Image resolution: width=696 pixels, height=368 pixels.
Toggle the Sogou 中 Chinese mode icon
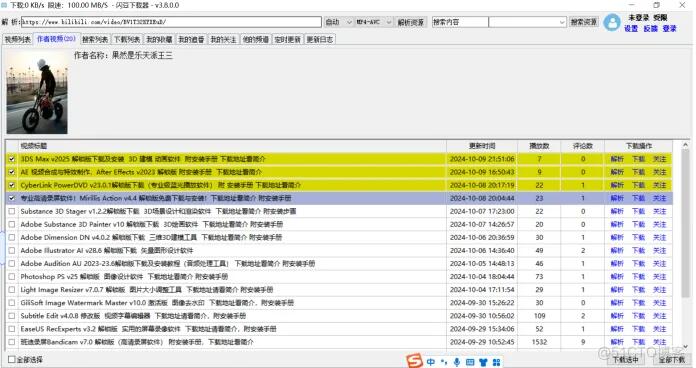point(431,362)
